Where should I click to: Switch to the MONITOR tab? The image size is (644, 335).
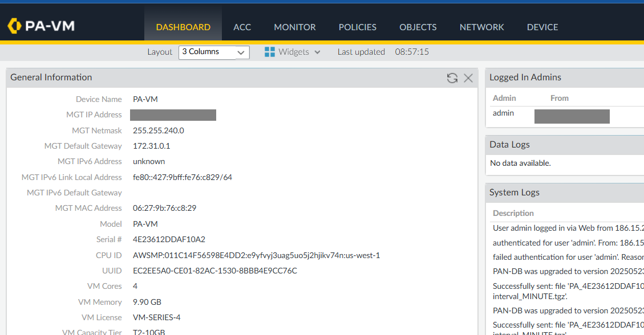[294, 27]
